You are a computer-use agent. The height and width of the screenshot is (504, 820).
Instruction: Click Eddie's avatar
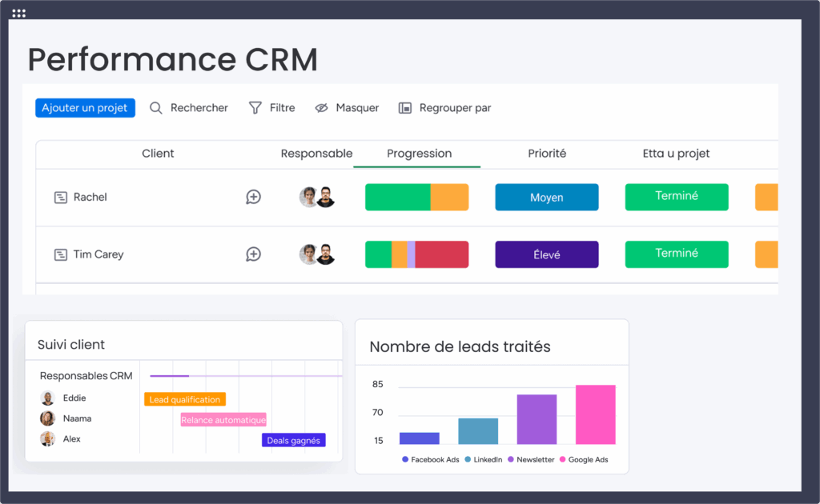click(47, 398)
